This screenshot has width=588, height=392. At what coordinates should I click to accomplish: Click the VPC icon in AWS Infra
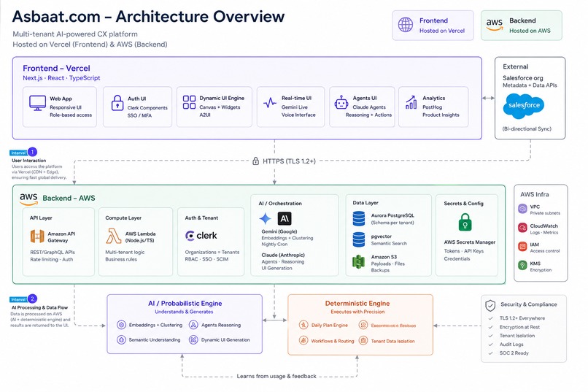point(523,209)
